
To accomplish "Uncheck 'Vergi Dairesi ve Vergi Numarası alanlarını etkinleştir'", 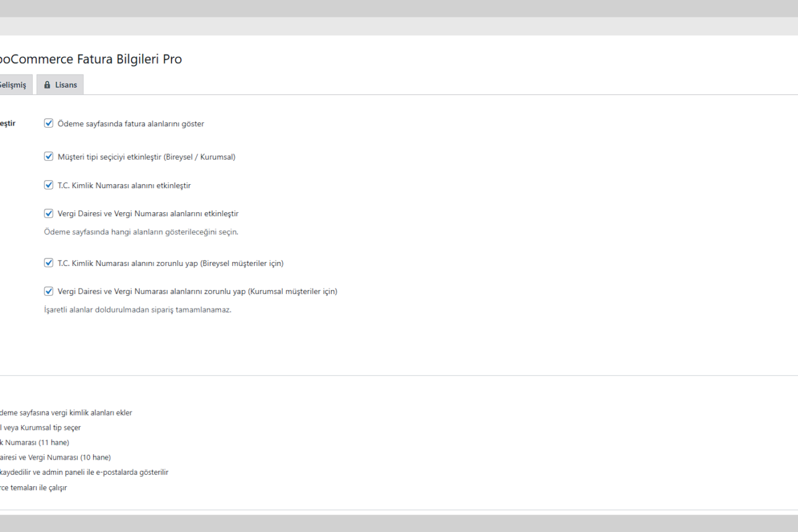I will (49, 213).
